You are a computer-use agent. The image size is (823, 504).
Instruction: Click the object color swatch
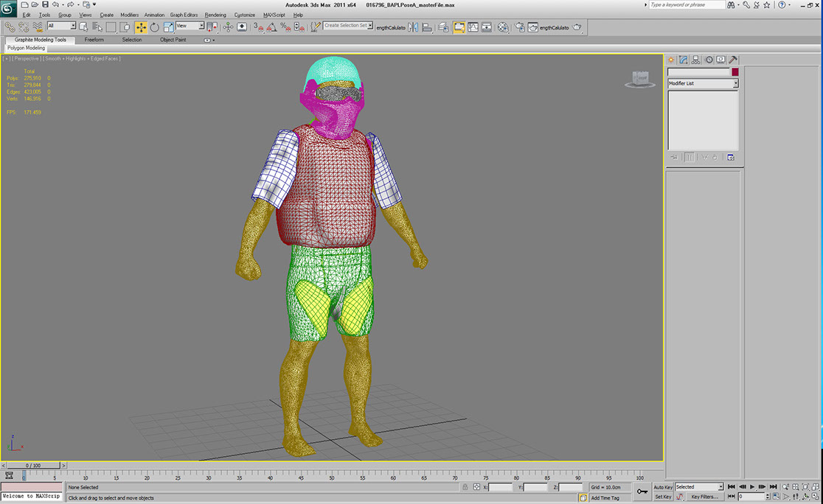coord(735,72)
